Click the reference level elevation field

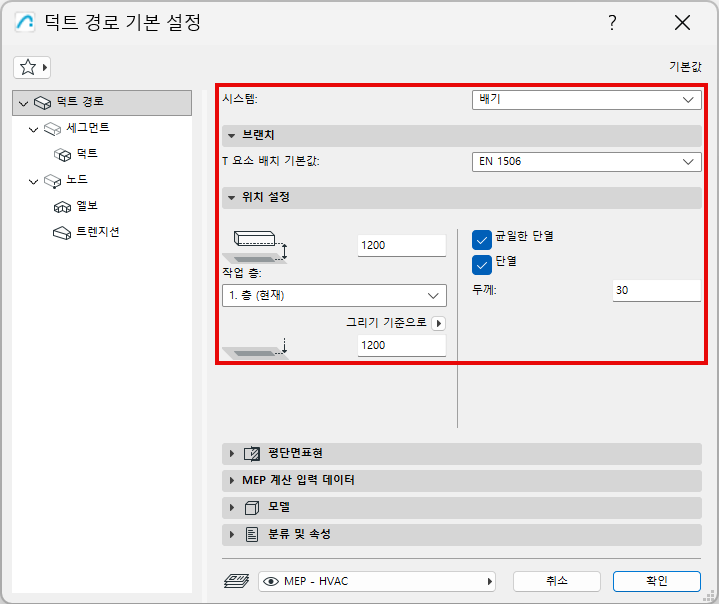[401, 345]
